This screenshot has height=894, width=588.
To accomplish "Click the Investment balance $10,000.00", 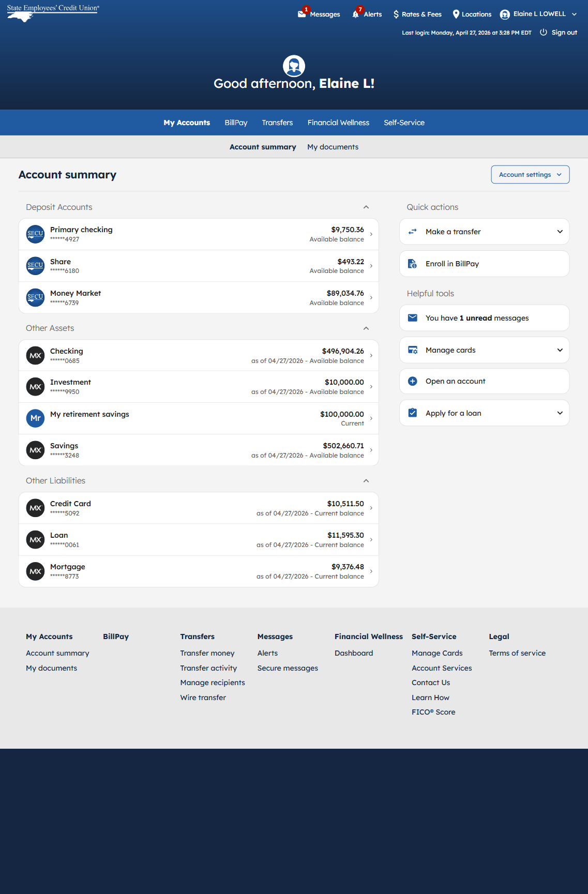I will (344, 382).
